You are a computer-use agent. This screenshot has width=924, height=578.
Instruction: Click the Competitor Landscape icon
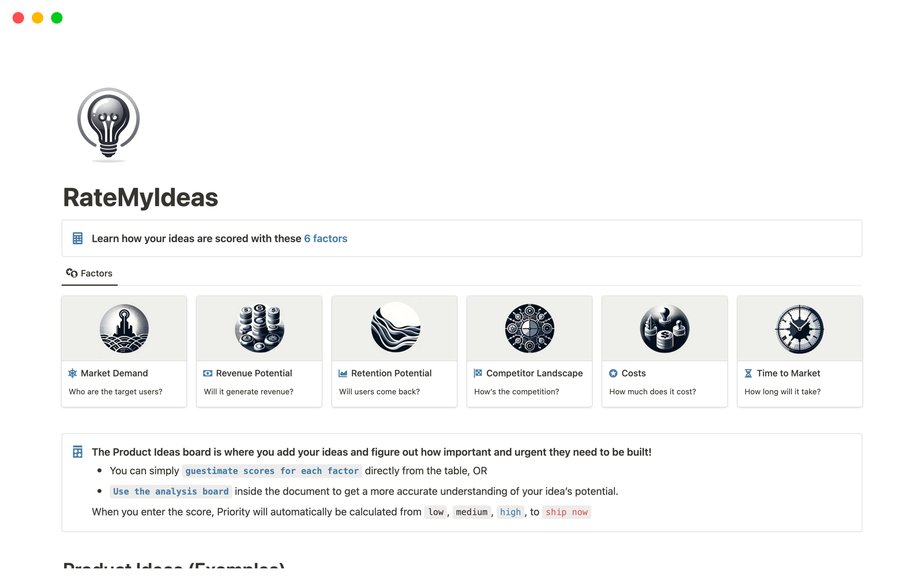pyautogui.click(x=478, y=373)
